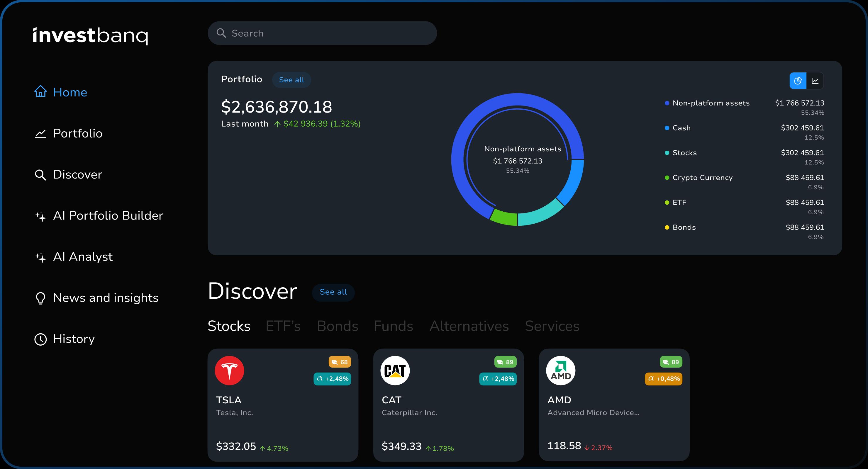
Task: Click the AMD logo on the stock card
Action: click(x=561, y=371)
